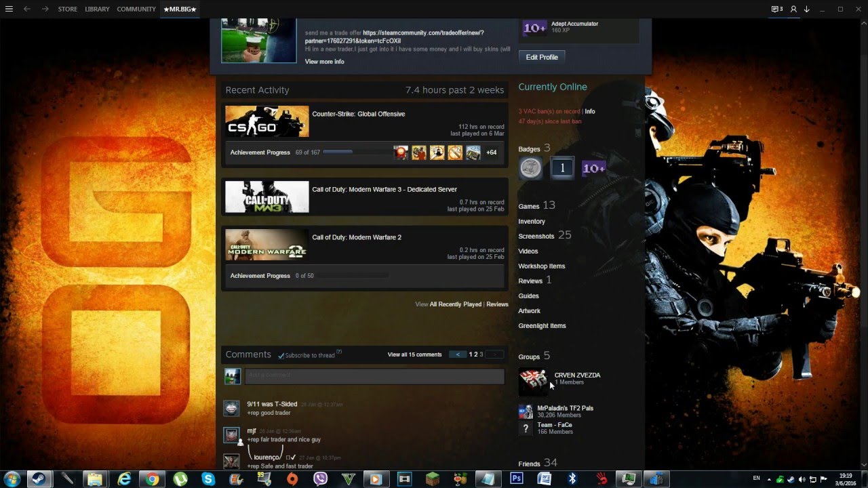Open the Workshop Items link
This screenshot has width=868, height=488.
click(x=542, y=266)
